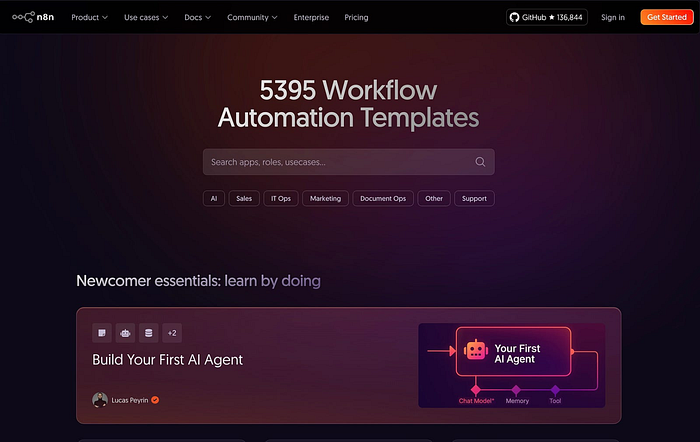
Task: Click the Chat Model label in the graphic
Action: click(x=476, y=401)
